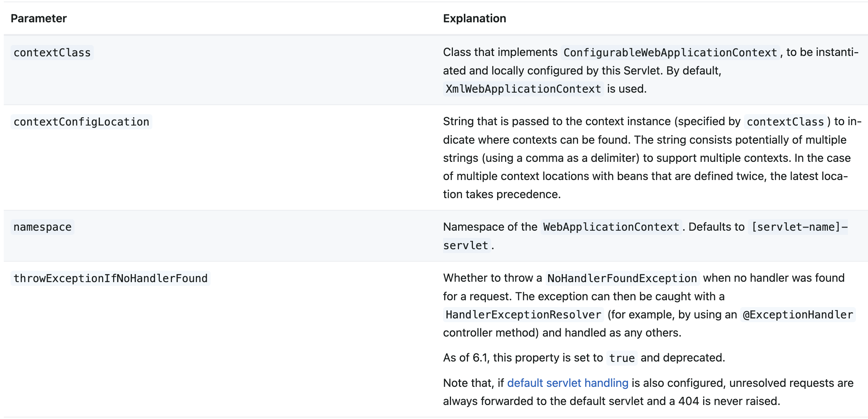This screenshot has height=419, width=868.
Task: Open the default servlet handling link
Action: (x=567, y=383)
